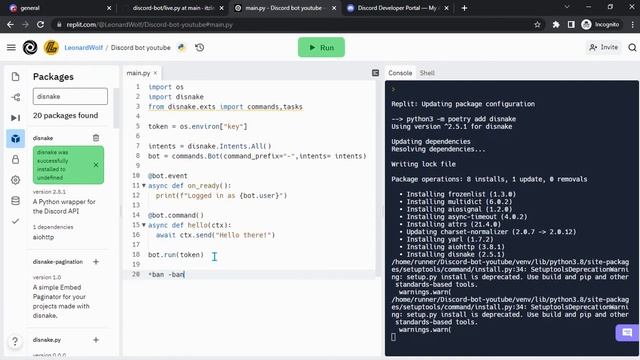The height and width of the screenshot is (360, 640).
Task: Open the disnake-pagination package entry
Action: coord(58,262)
